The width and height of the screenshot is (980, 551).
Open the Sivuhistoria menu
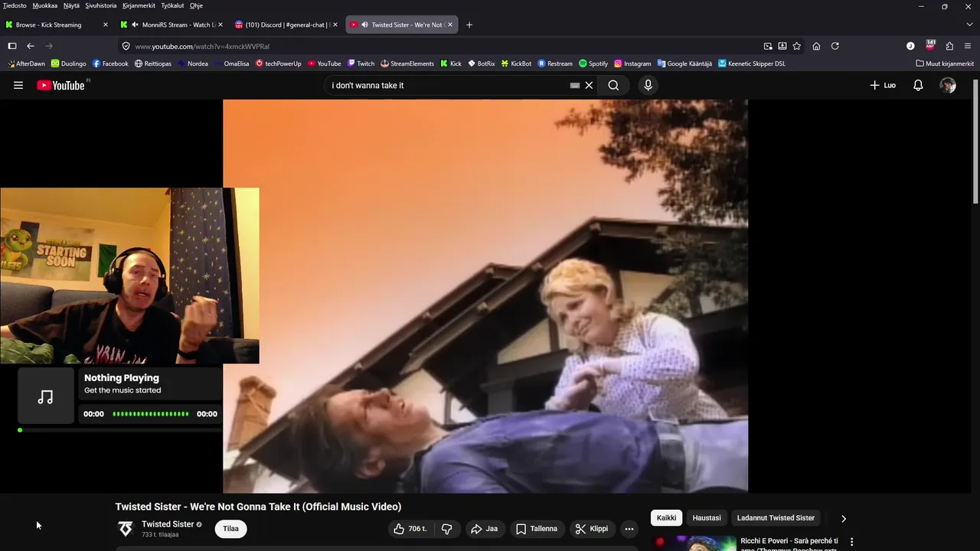pos(101,5)
